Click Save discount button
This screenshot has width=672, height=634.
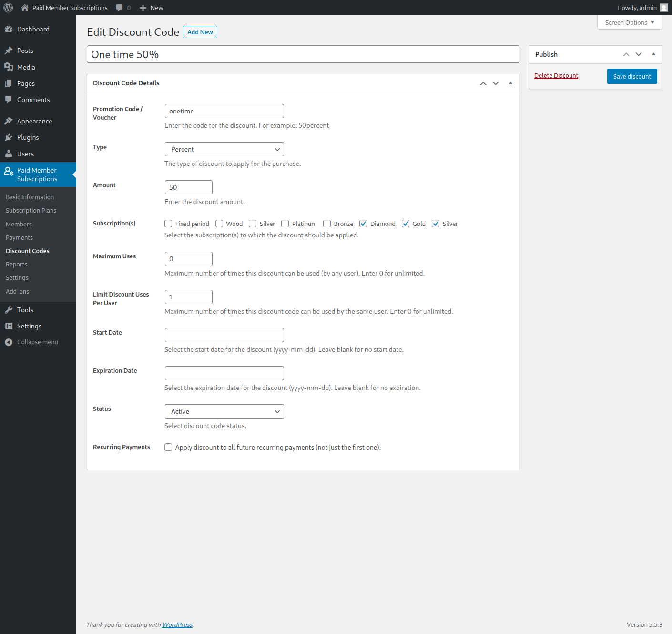point(632,76)
